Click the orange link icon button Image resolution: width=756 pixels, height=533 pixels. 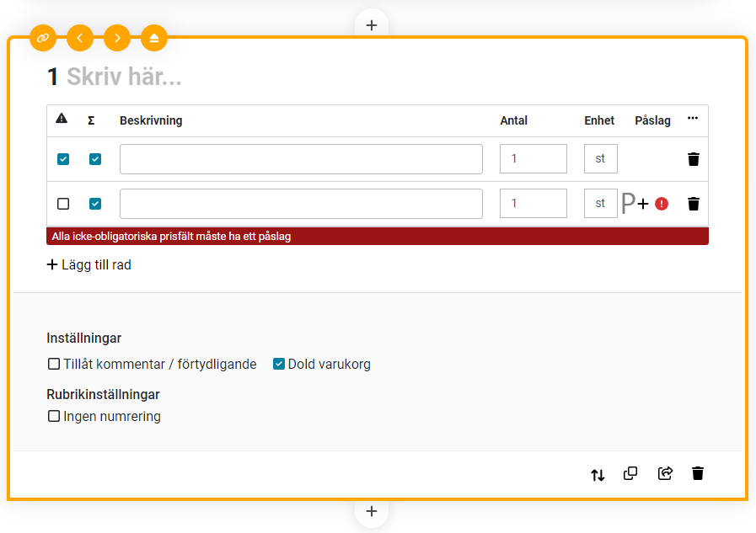point(43,38)
